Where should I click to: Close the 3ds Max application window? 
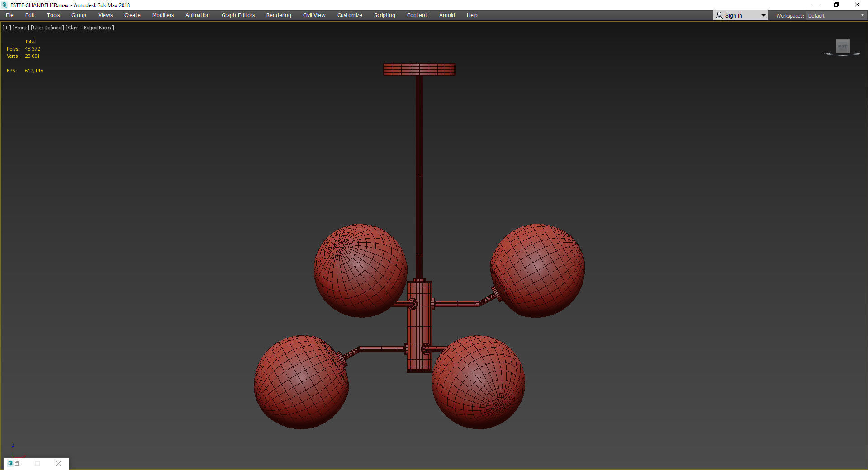(857, 5)
